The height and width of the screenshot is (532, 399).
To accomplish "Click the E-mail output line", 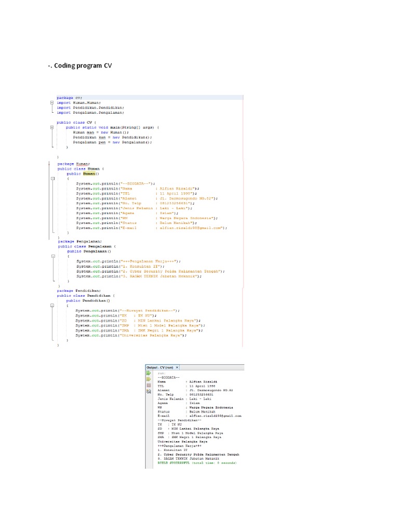I will pos(199,416).
